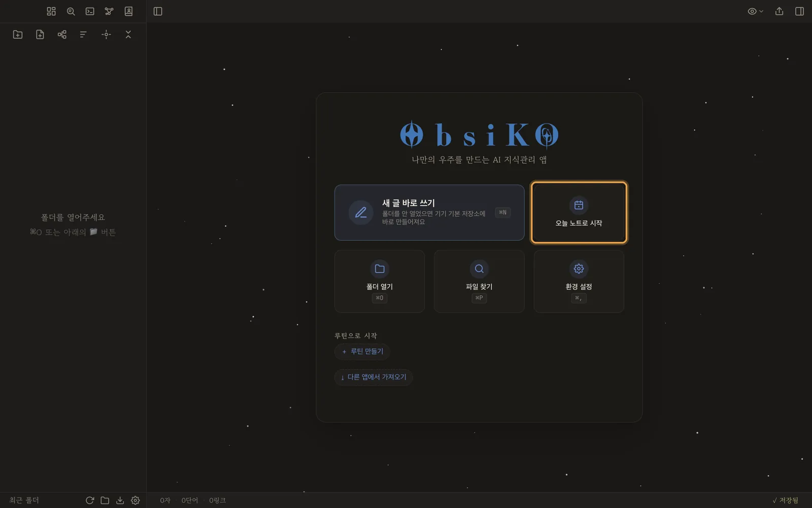Click the locate current file crosshair icon
Image resolution: width=812 pixels, height=508 pixels.
[x=106, y=35]
